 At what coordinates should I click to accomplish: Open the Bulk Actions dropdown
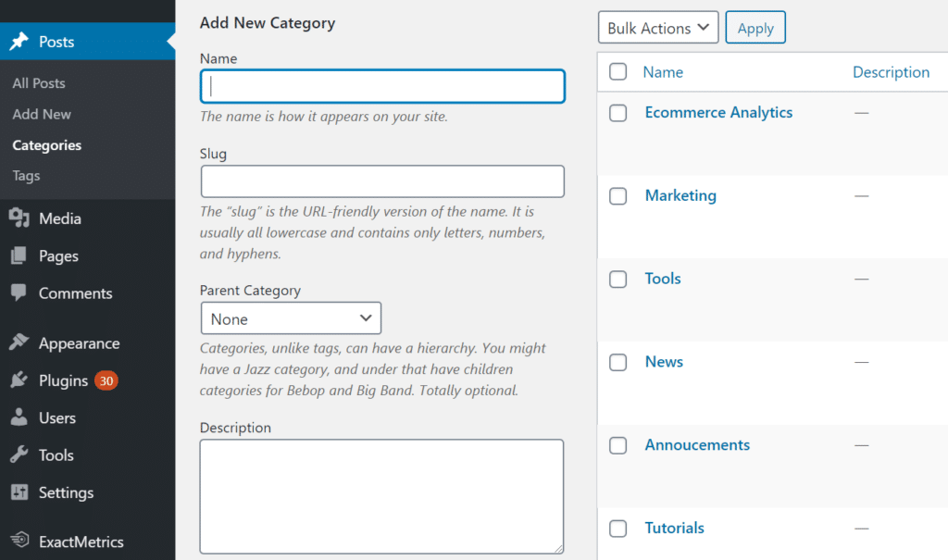coord(658,27)
